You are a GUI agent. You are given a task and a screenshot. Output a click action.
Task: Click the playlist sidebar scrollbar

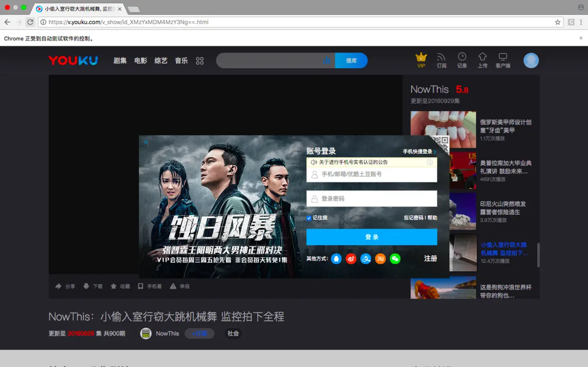[x=538, y=255]
